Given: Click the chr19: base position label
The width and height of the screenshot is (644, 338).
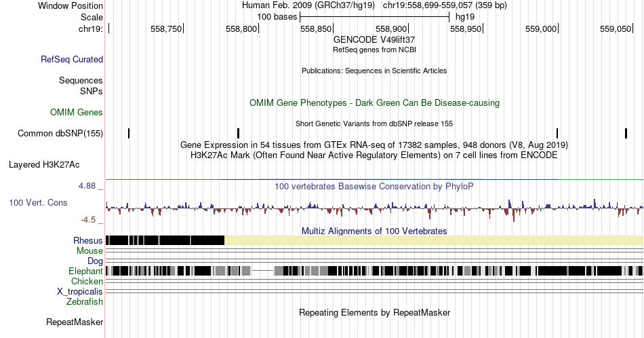Looking at the screenshot, I should 91,29.
